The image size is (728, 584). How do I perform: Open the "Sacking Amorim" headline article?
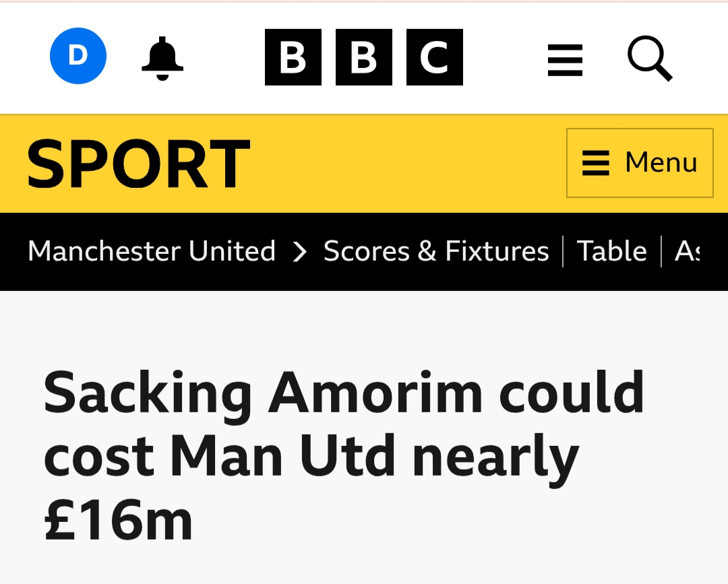click(344, 394)
